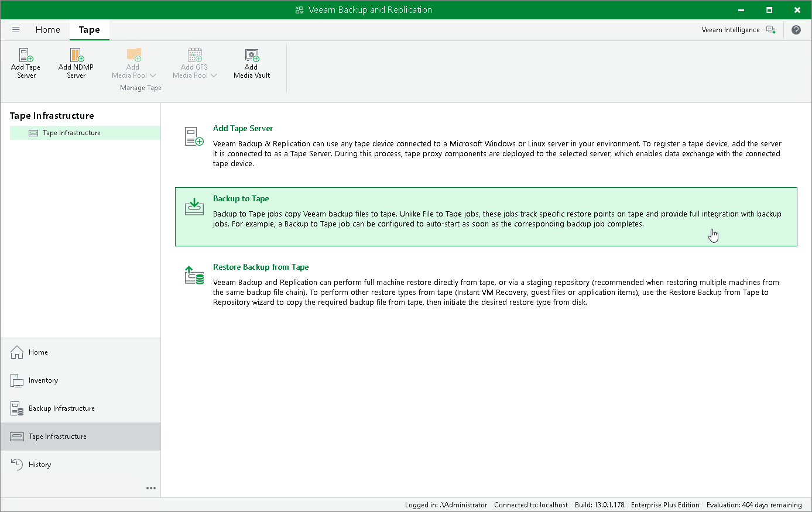Click the Restore Backup from Tape link

(261, 267)
